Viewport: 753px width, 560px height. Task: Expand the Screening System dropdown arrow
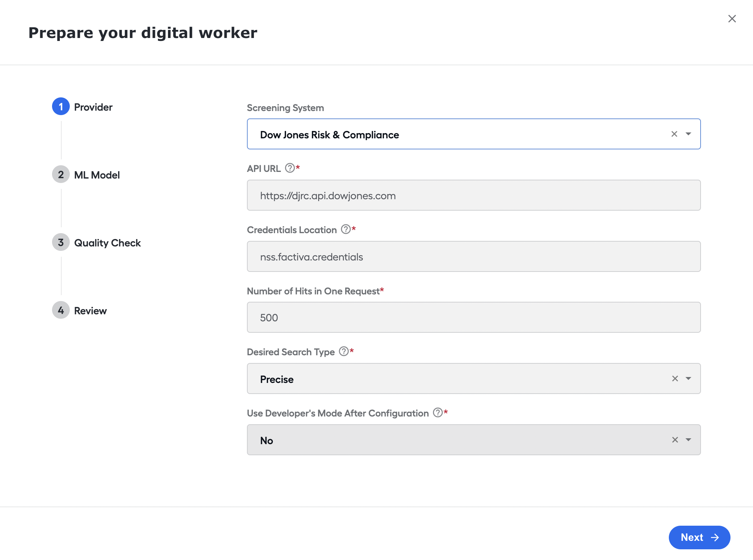[x=688, y=134]
